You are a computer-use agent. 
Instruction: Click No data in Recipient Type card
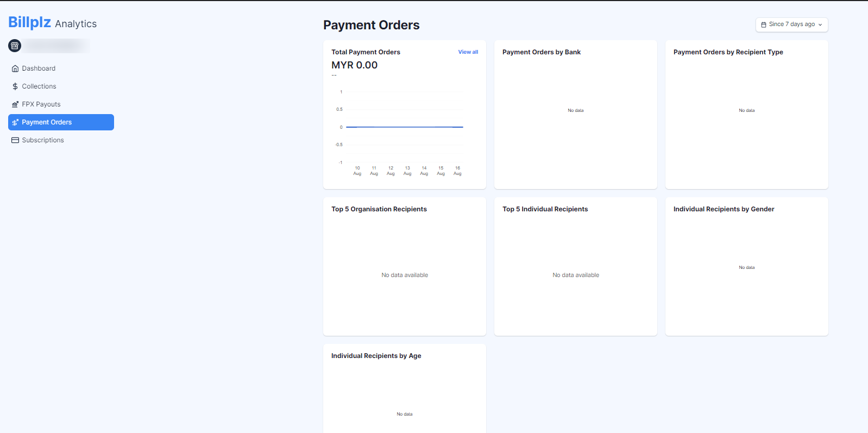[x=747, y=110]
